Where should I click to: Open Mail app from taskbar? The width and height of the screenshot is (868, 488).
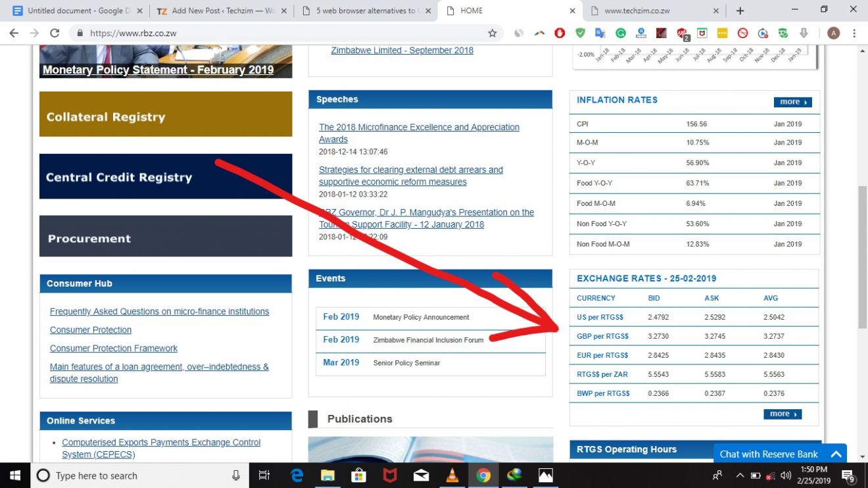[421, 476]
